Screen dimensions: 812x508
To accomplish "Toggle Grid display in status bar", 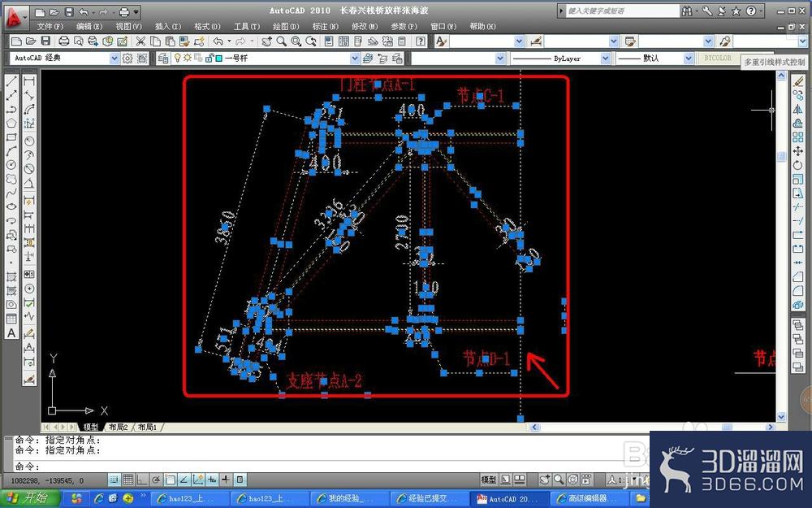I will click(128, 480).
